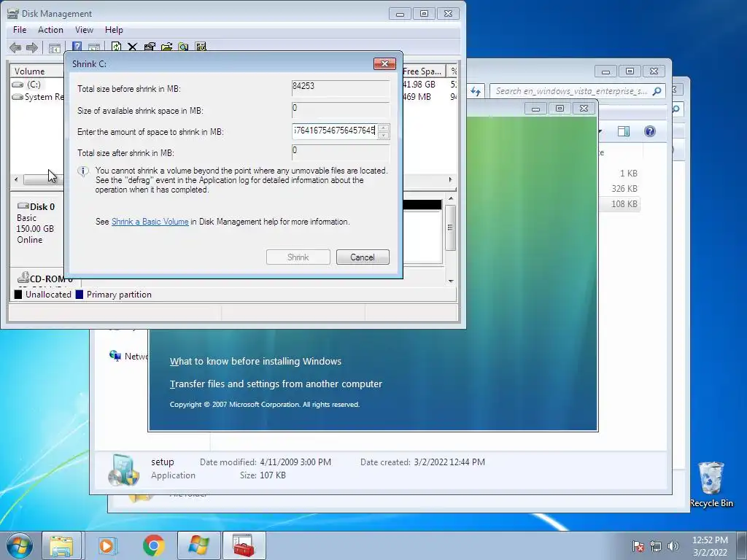The image size is (747, 560).
Task: Click the disabled Shrink button
Action: 298,257
